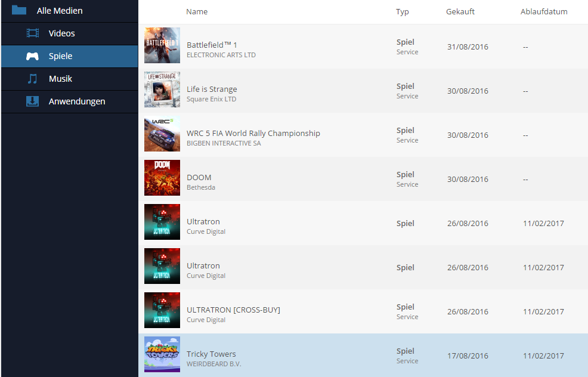Select the Battlefield™ 1 title

(212, 45)
